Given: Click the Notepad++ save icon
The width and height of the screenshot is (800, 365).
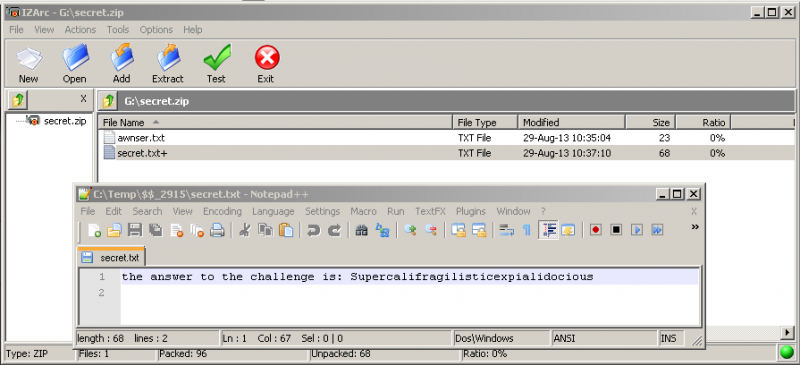Looking at the screenshot, I should (135, 230).
